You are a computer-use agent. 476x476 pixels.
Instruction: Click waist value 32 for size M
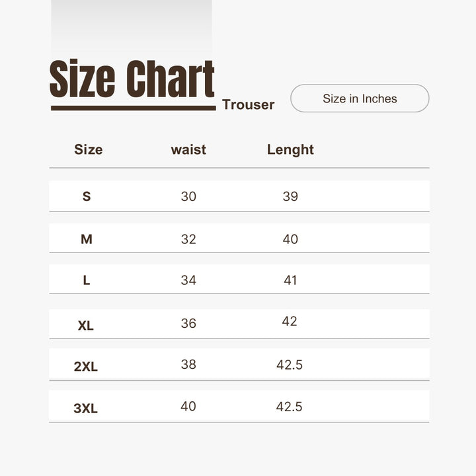click(188, 239)
